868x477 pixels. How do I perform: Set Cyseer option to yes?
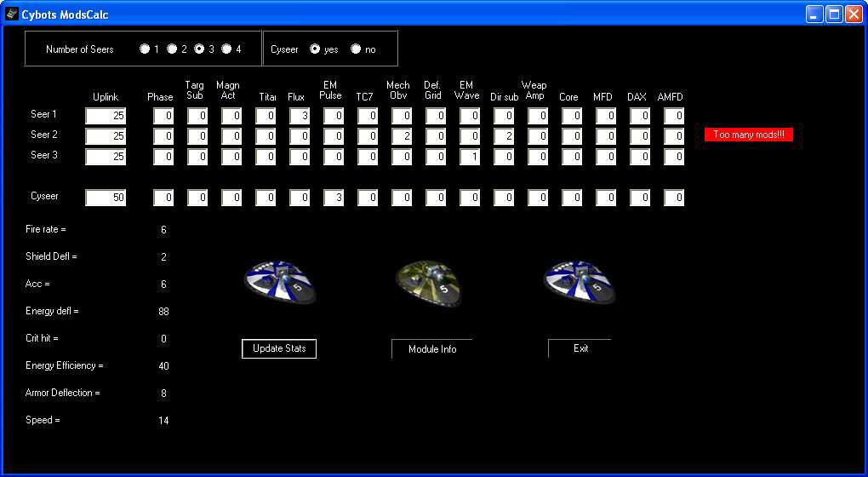click(315, 49)
